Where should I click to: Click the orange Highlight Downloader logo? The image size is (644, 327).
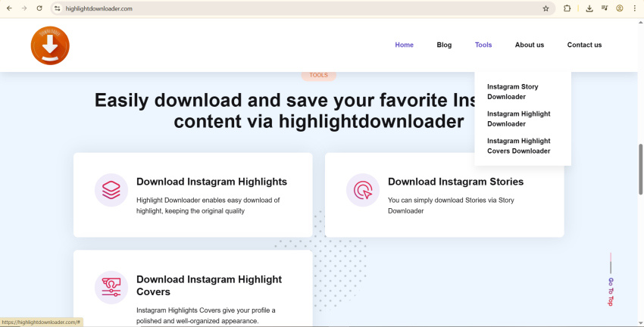coord(50,45)
